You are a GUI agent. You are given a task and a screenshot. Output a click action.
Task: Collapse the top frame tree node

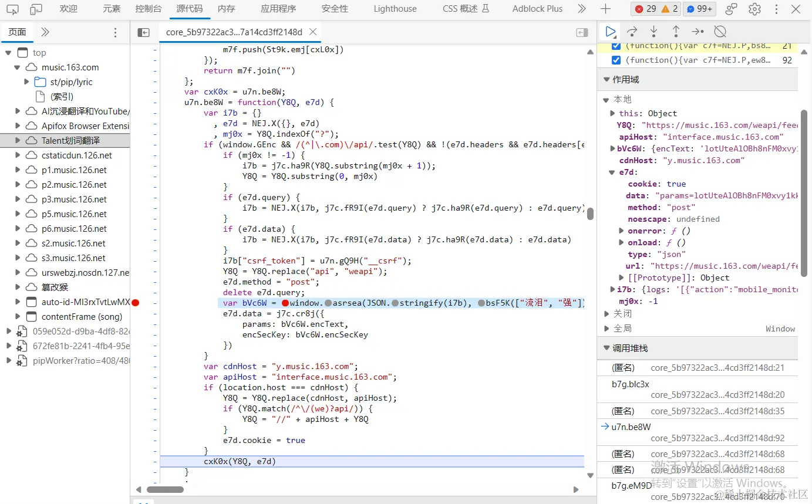tap(9, 53)
